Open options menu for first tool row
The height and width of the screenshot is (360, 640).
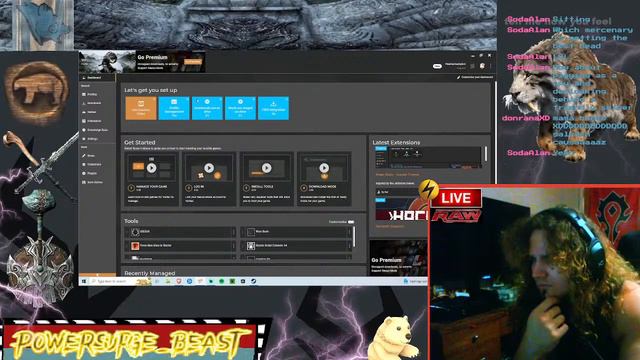click(x=234, y=232)
